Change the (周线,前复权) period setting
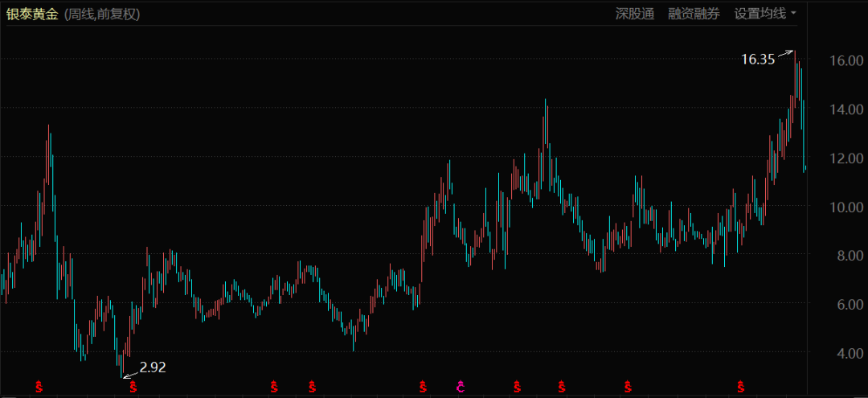The height and width of the screenshot is (398, 868). pyautogui.click(x=102, y=14)
